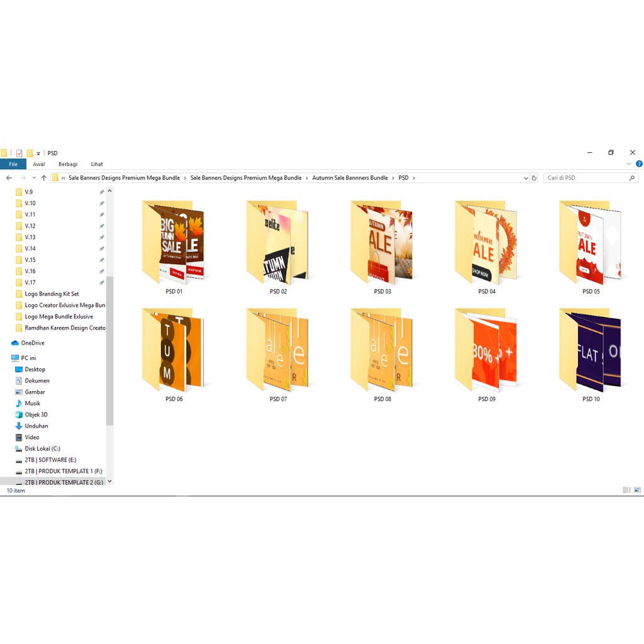Click the Back navigation arrow
The image size is (644, 644).
pos(9,178)
